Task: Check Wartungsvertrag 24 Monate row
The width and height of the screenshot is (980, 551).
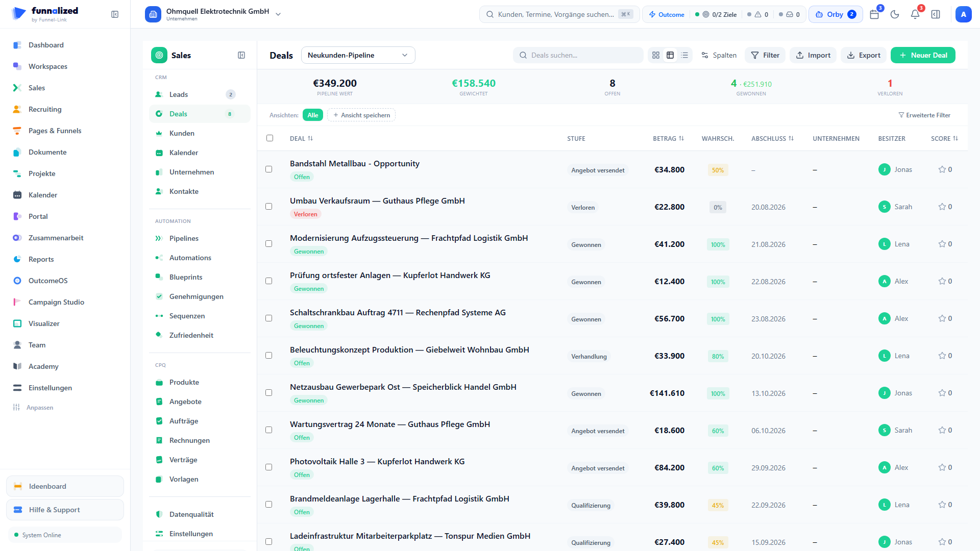Action: (x=269, y=430)
